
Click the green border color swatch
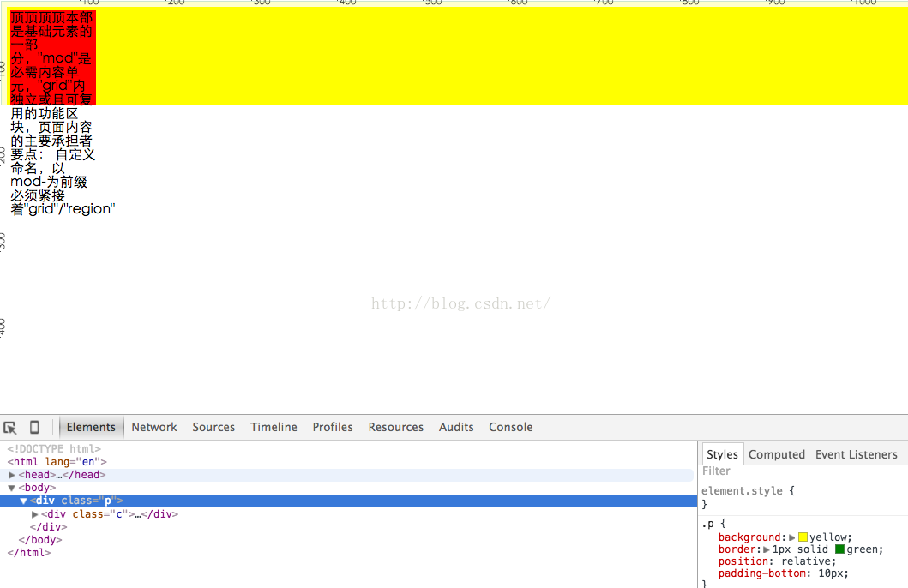839,549
